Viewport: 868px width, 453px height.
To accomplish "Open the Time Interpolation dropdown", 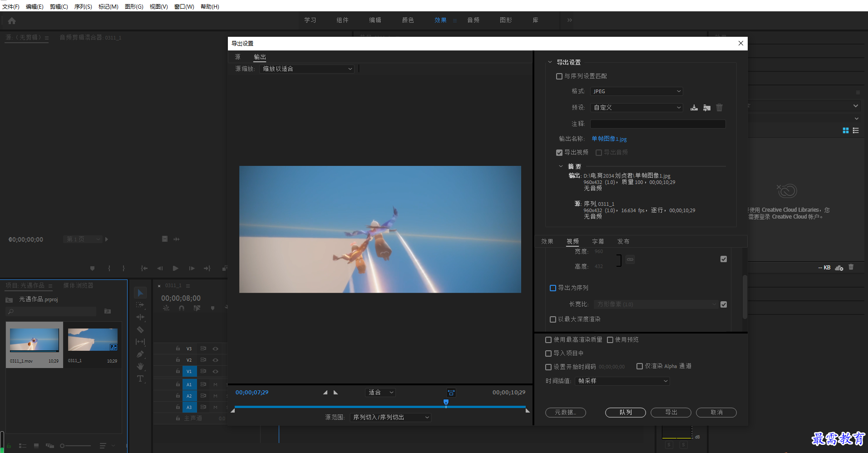I will [x=622, y=381].
